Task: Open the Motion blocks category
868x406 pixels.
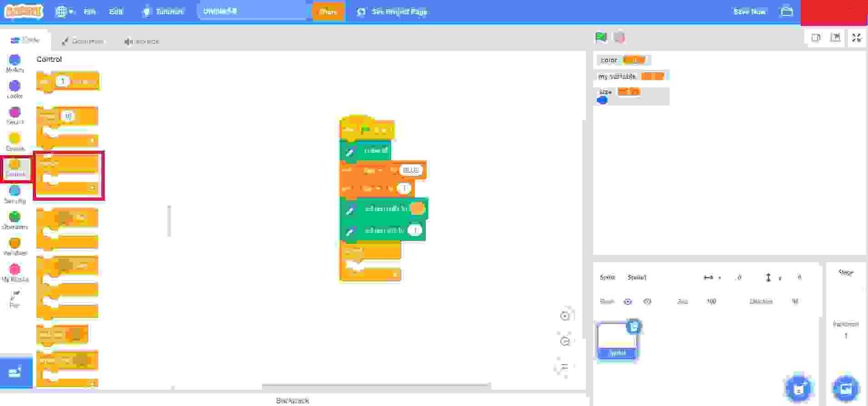Action: point(15,63)
